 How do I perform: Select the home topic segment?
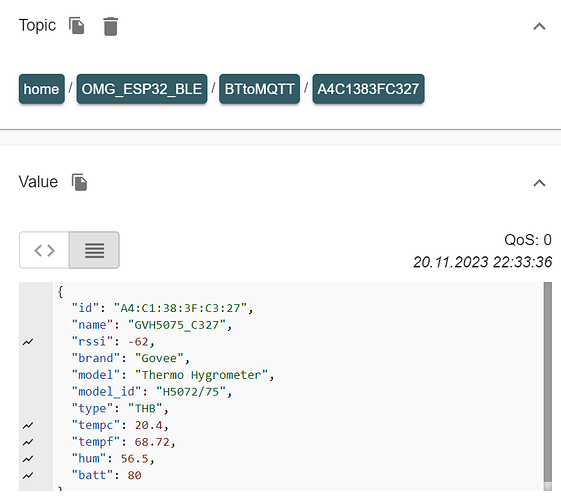pos(42,89)
